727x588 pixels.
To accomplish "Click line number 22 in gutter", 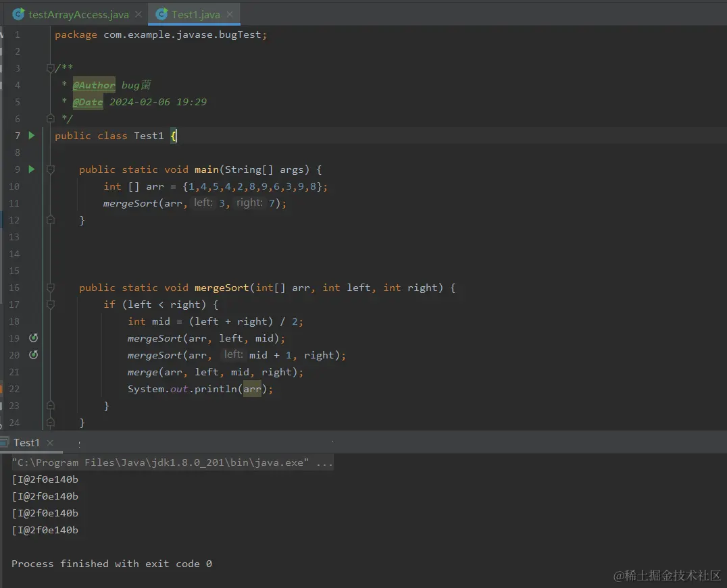I will [x=14, y=390].
